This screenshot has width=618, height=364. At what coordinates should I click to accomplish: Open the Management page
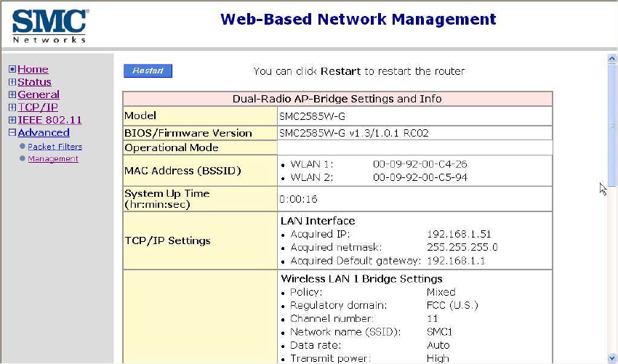[53, 159]
